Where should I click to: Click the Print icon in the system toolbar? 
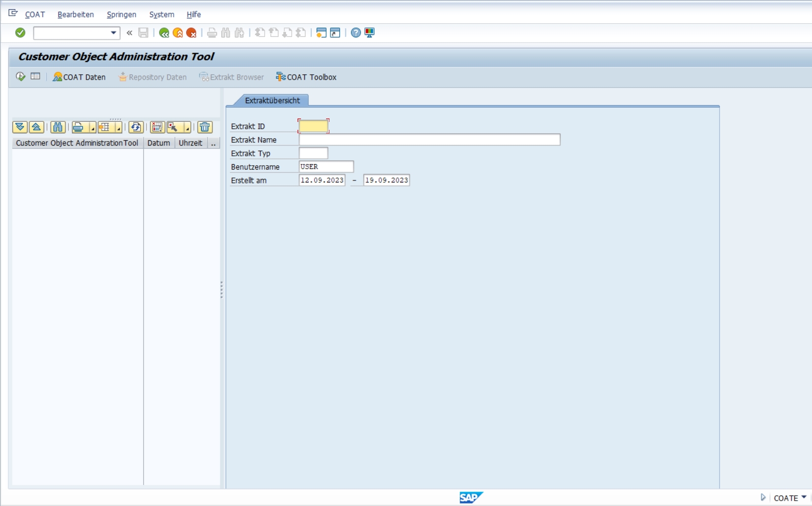click(x=212, y=33)
